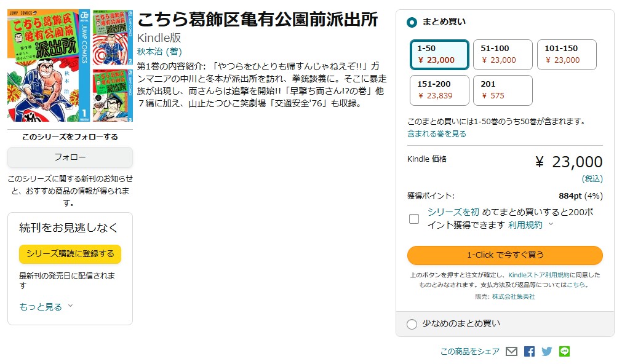Share the series on Facebook
Image resolution: width=622 pixels, height=364 pixels.
(529, 351)
